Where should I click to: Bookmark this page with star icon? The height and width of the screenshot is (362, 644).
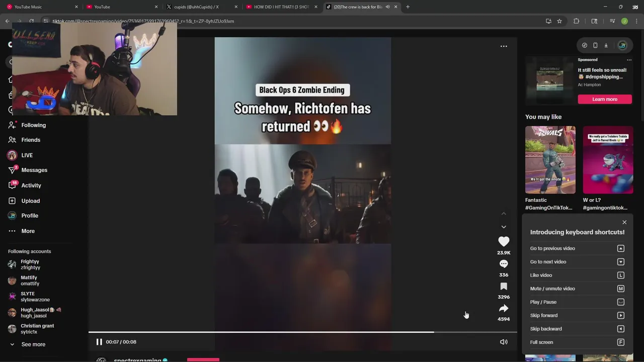tap(559, 21)
